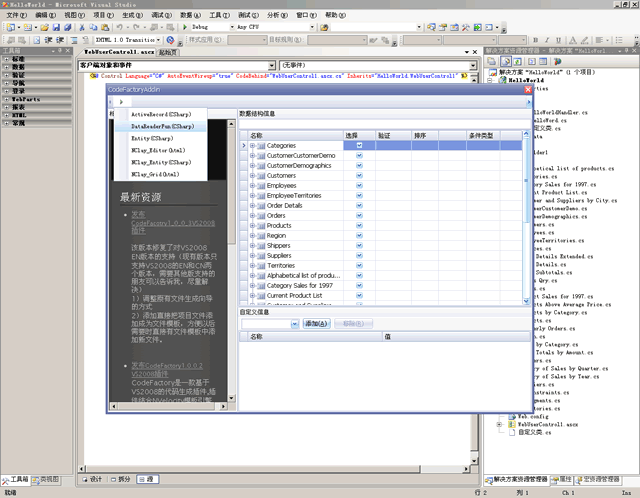
Task: Open the 工具 menu
Action: pyautogui.click(x=220, y=15)
